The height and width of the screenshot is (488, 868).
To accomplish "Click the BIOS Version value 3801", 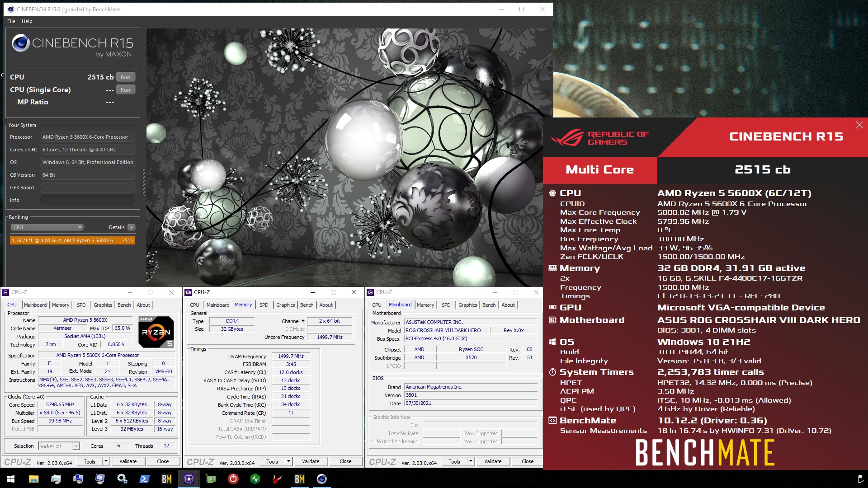I will coord(471,395).
